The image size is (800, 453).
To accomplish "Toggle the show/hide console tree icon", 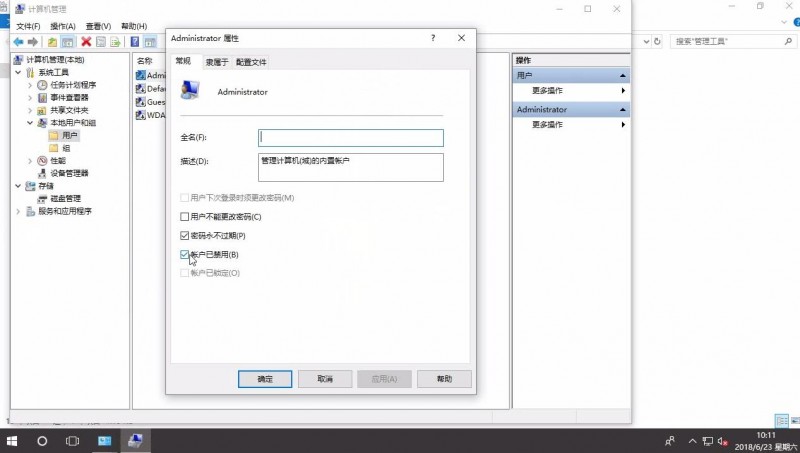I will pyautogui.click(x=67, y=42).
